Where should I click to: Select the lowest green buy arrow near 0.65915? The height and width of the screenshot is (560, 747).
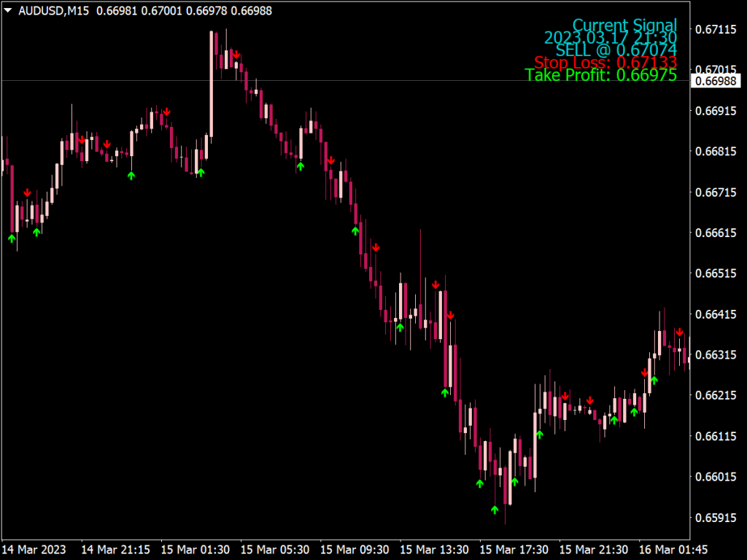tap(495, 510)
